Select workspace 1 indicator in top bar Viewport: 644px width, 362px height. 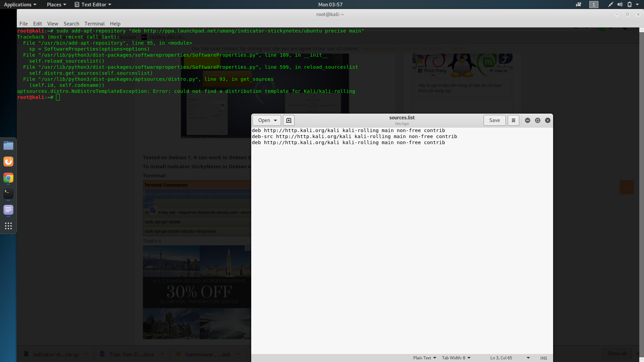click(594, 4)
